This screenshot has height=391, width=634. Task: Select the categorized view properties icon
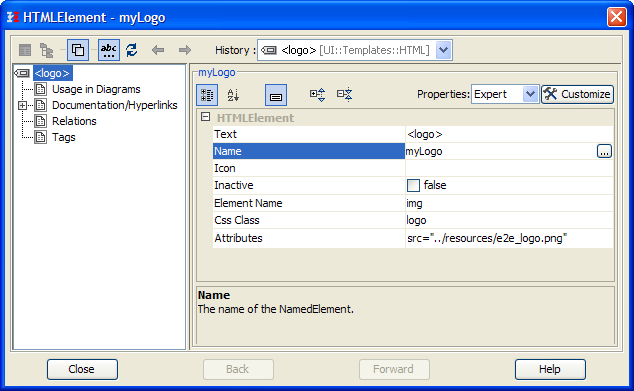tap(207, 95)
